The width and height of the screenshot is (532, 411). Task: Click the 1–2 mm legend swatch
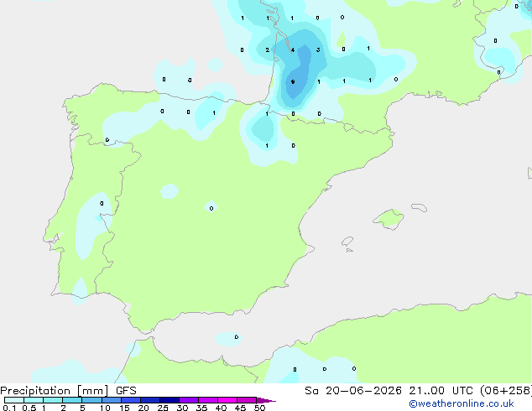(x=53, y=400)
